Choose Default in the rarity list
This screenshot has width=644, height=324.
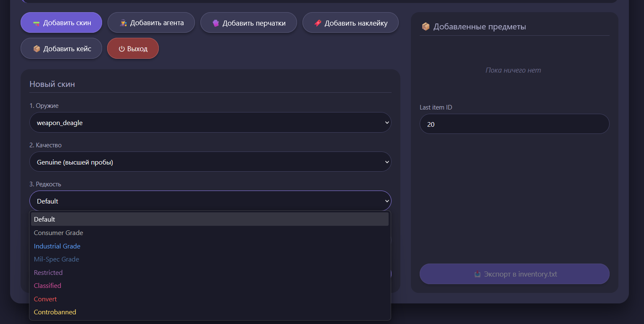pyautogui.click(x=210, y=219)
